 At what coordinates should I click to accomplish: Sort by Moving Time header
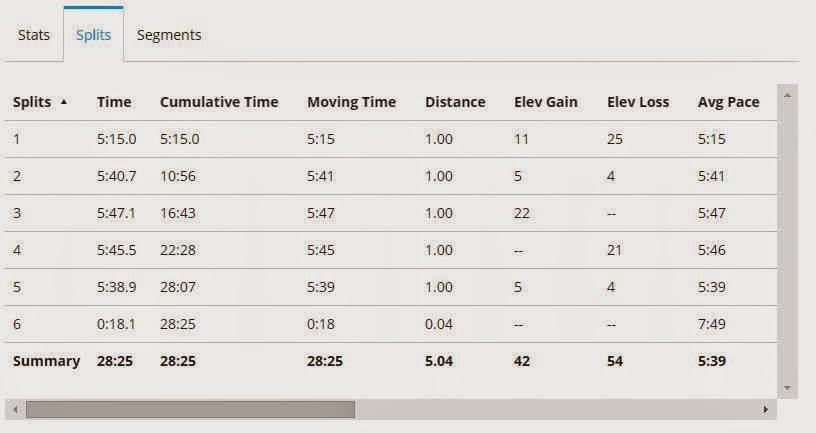[351, 102]
